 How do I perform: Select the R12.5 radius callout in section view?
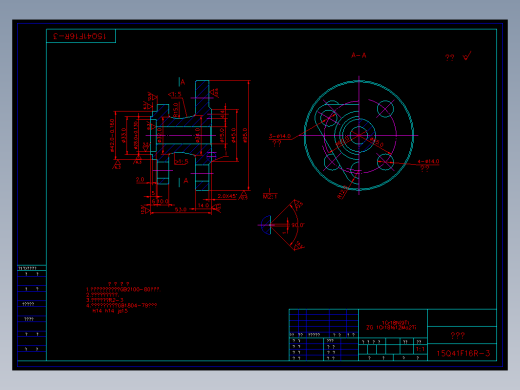coord(342,193)
